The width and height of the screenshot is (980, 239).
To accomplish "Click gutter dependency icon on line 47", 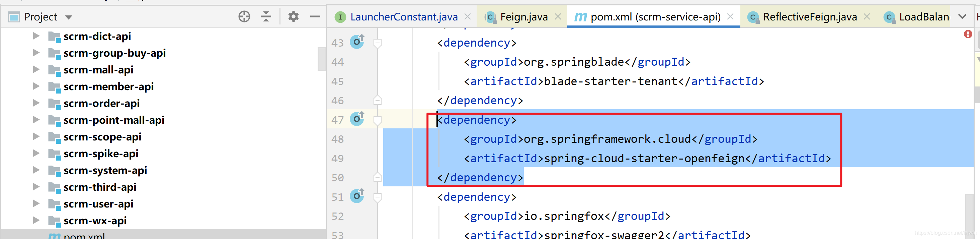I will tap(357, 119).
